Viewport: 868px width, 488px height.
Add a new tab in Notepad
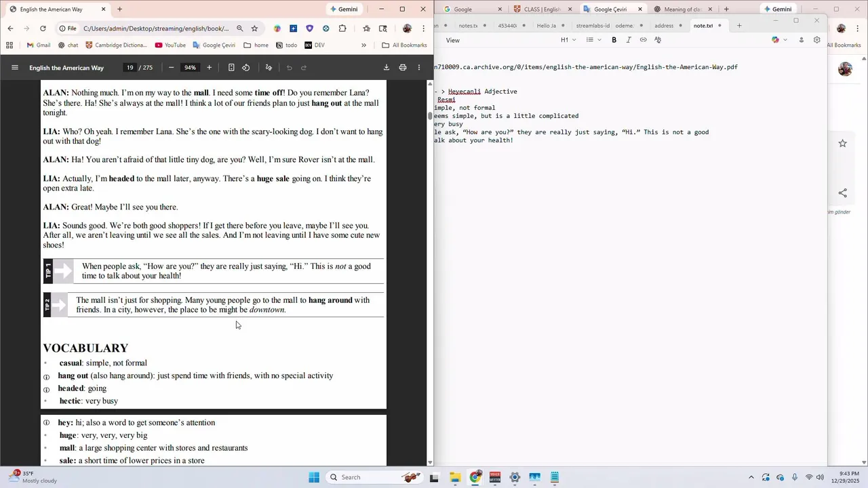pos(739,26)
